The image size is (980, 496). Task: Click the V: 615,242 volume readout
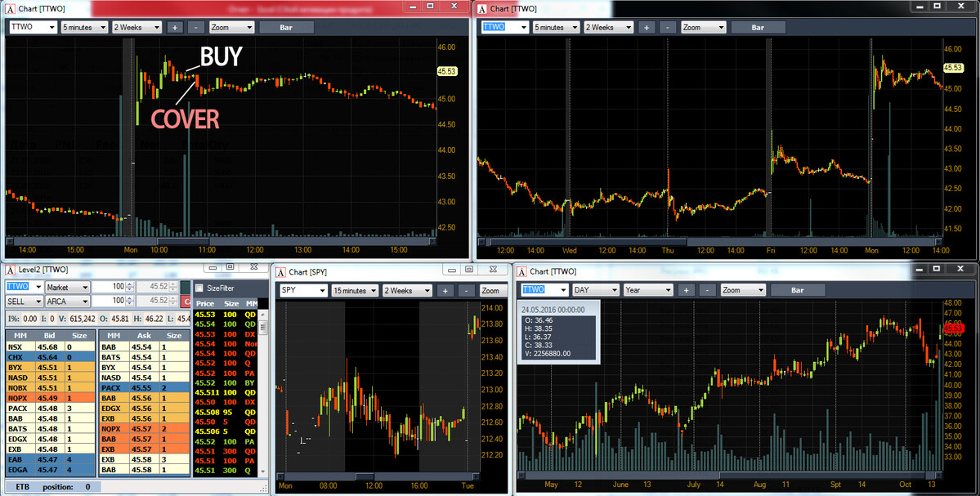click(78, 319)
